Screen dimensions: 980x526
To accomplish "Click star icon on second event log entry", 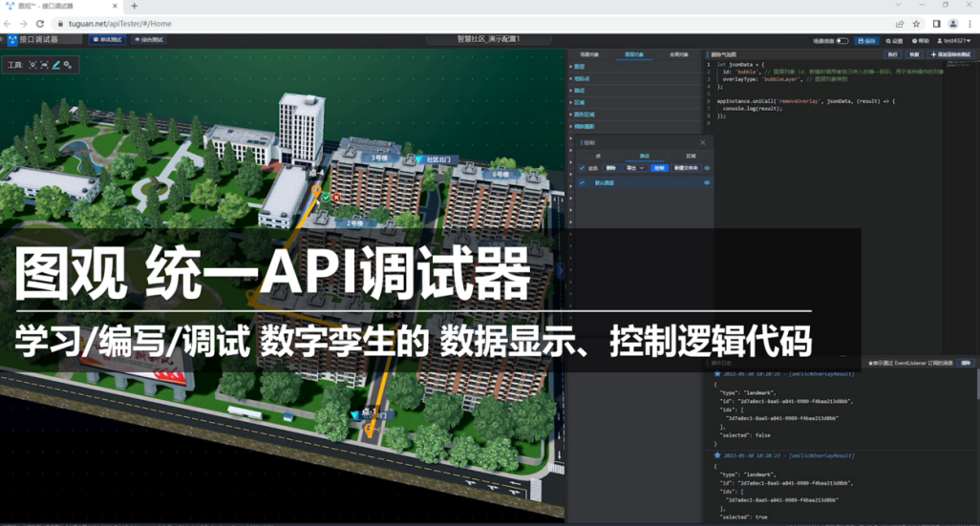I will click(x=717, y=455).
